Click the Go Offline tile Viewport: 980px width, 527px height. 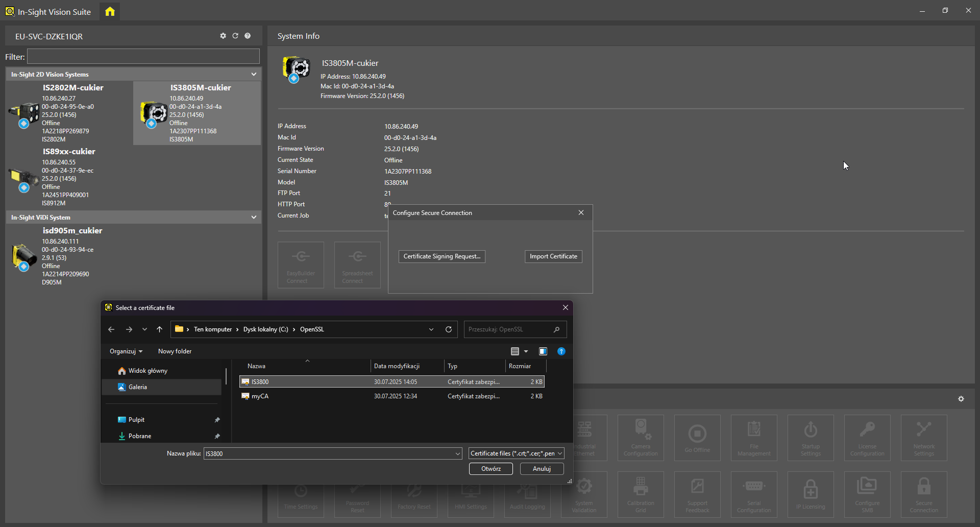point(697,438)
